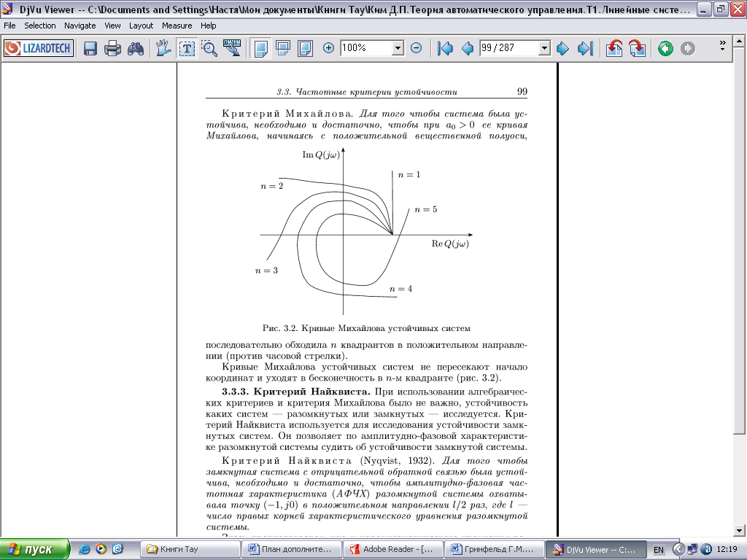Image resolution: width=747 pixels, height=560 pixels.
Task: Zoom out with the minus button
Action: pyautogui.click(x=416, y=47)
